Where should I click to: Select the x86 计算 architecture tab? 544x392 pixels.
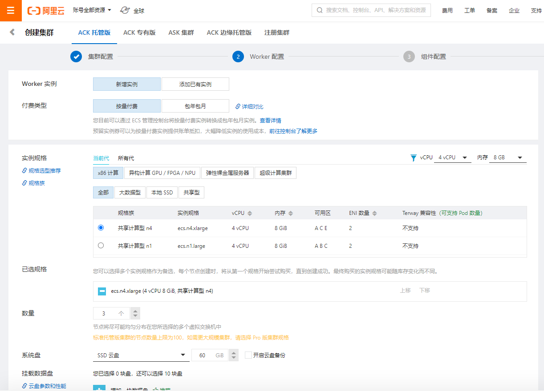pos(108,173)
